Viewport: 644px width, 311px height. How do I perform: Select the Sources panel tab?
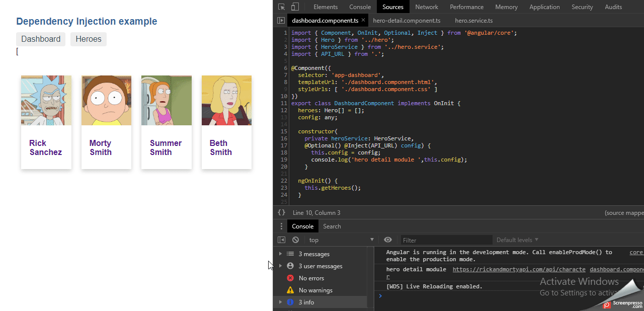393,7
